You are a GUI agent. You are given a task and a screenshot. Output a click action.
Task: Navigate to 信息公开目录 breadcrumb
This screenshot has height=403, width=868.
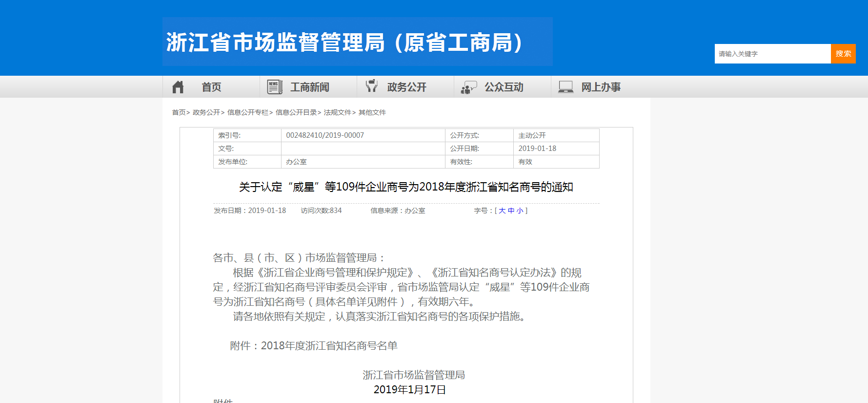pyautogui.click(x=296, y=112)
